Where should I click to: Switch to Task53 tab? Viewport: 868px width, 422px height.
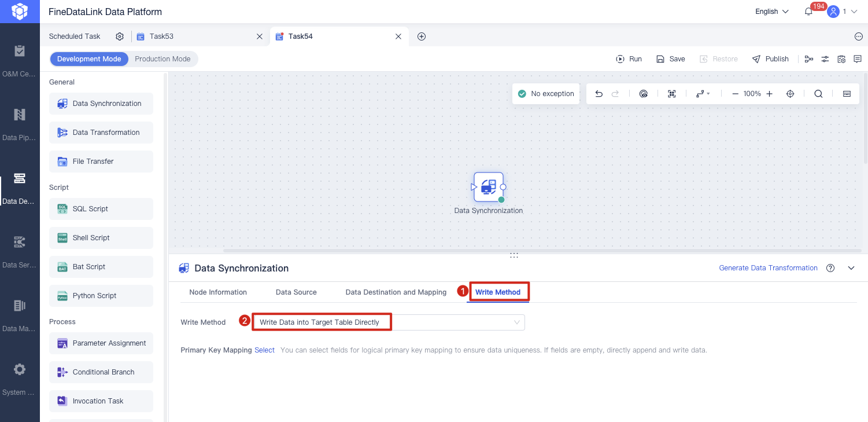[161, 36]
